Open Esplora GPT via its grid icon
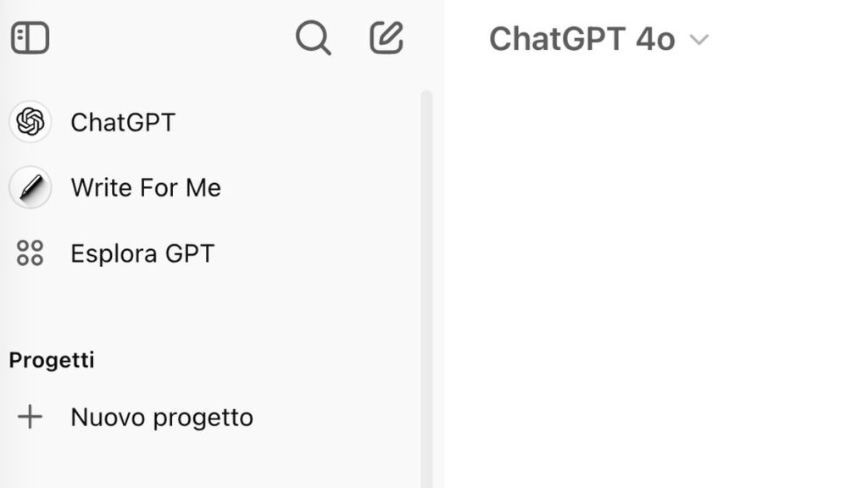This screenshot has width=868, height=488. (30, 252)
